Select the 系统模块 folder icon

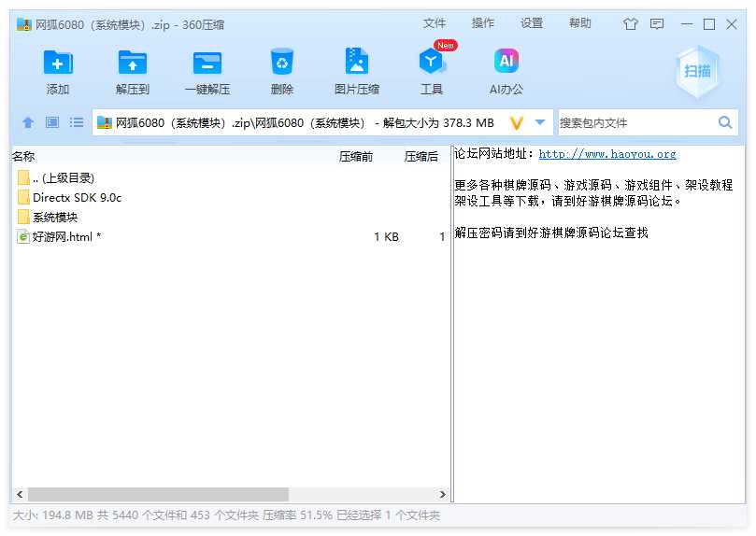tap(23, 217)
